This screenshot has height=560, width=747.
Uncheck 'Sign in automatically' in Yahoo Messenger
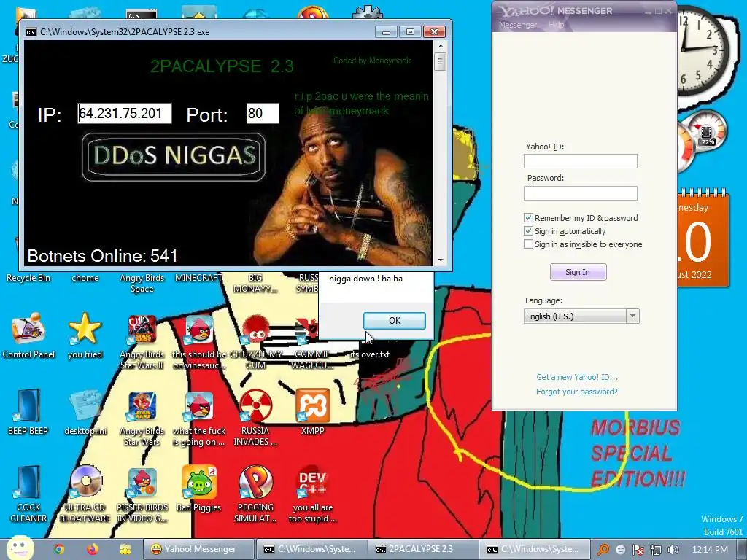point(528,231)
